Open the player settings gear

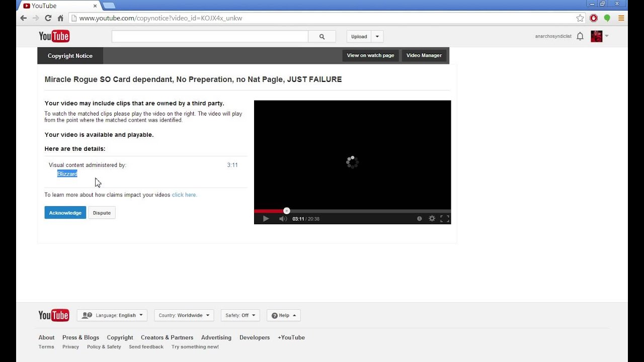pos(432,219)
